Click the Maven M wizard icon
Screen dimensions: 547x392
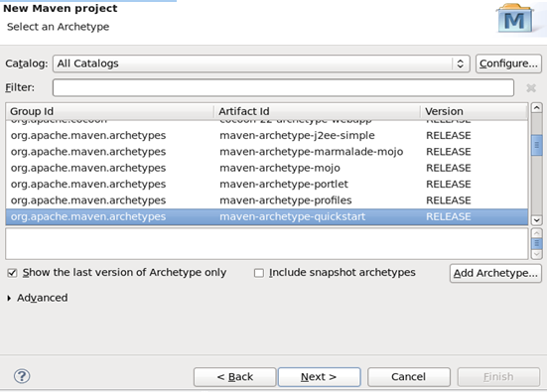(514, 19)
